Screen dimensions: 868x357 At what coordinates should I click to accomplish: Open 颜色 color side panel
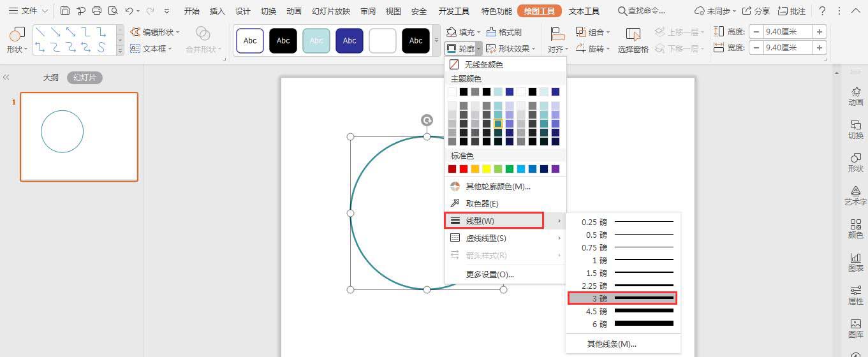pyautogui.click(x=856, y=229)
